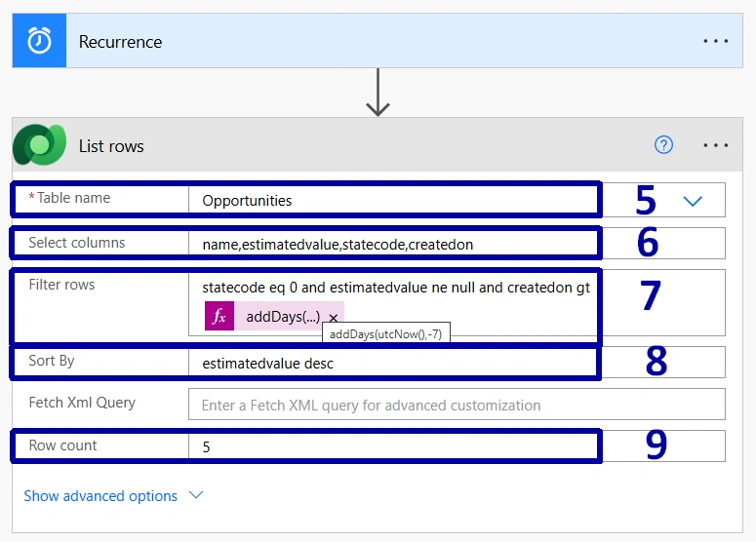Image resolution: width=756 pixels, height=542 pixels.
Task: Click the fx expression icon in Filter rows
Action: coord(219,316)
